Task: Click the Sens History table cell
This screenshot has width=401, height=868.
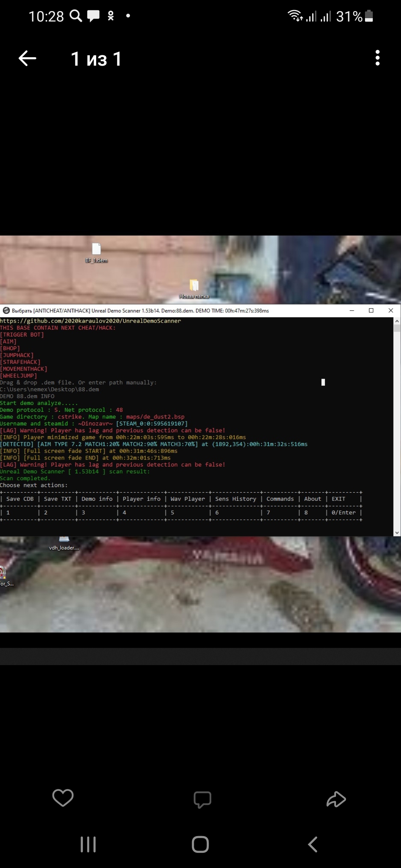Action: click(236, 499)
